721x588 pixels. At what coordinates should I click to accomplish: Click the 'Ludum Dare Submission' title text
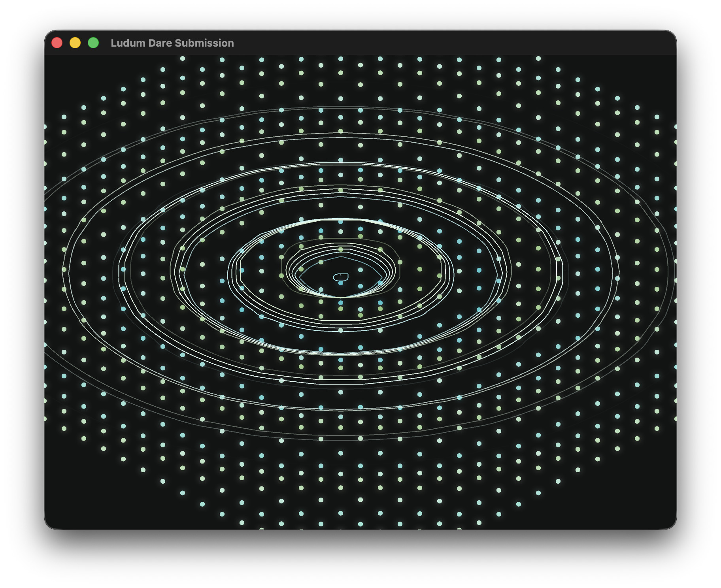click(x=172, y=43)
